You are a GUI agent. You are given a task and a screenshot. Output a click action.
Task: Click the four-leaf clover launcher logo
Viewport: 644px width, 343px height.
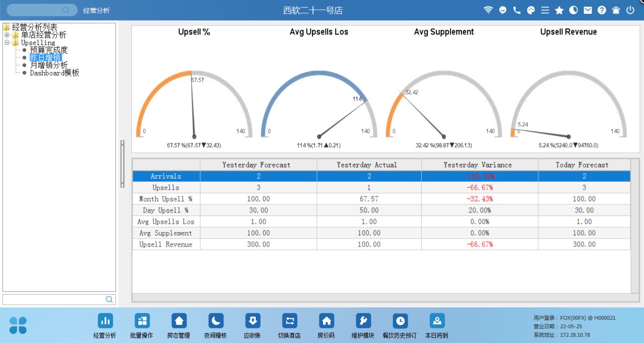(18, 325)
